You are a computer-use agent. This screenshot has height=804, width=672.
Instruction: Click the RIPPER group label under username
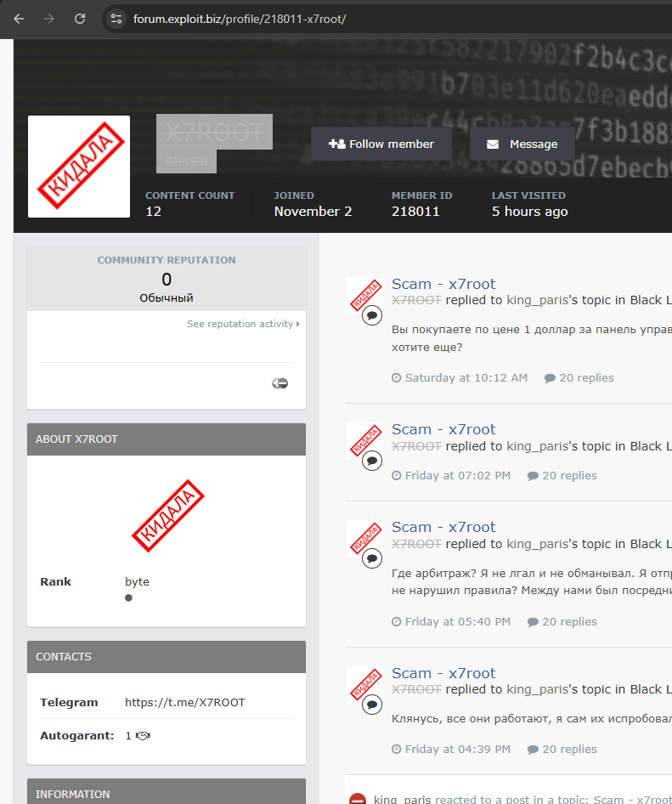coord(187,161)
